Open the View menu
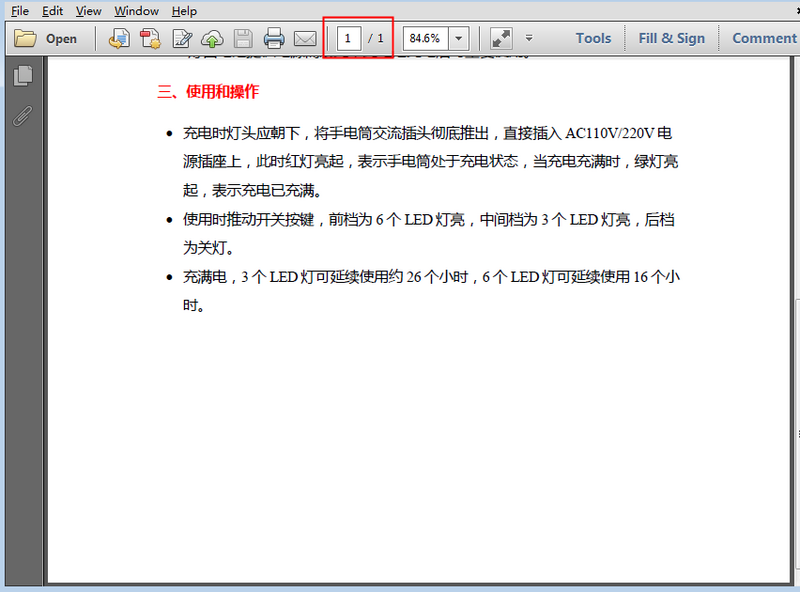The height and width of the screenshot is (592, 800). (88, 11)
